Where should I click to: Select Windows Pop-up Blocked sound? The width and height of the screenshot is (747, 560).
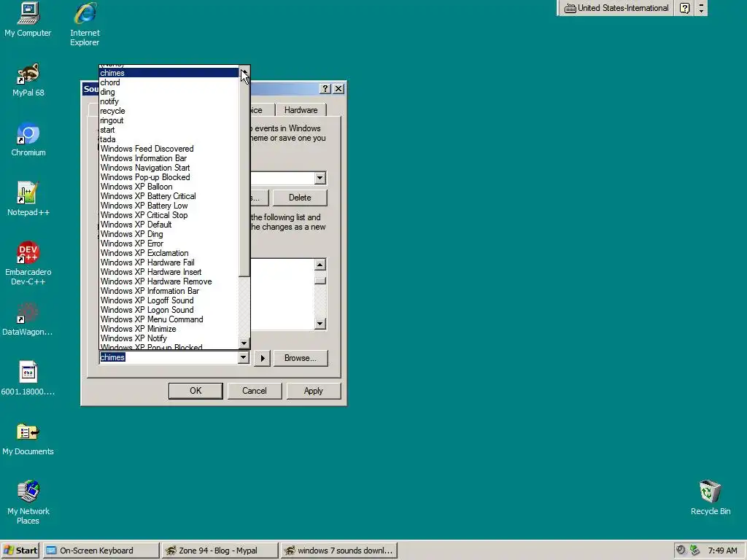click(169, 177)
